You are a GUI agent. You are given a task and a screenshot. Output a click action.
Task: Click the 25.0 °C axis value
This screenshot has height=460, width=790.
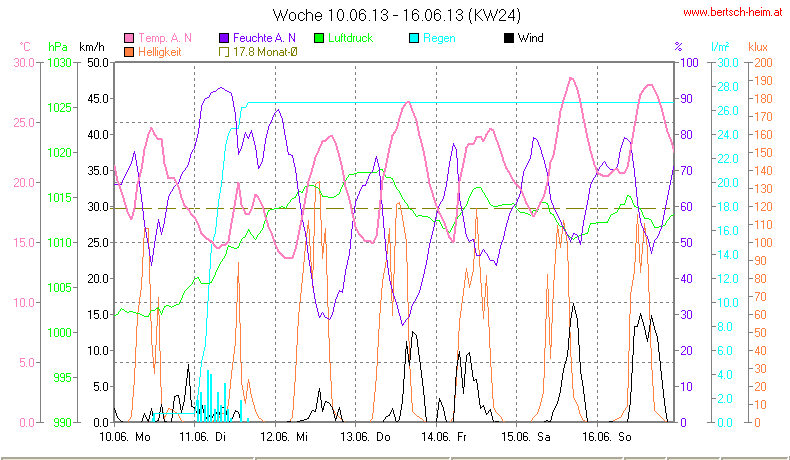(x=24, y=123)
